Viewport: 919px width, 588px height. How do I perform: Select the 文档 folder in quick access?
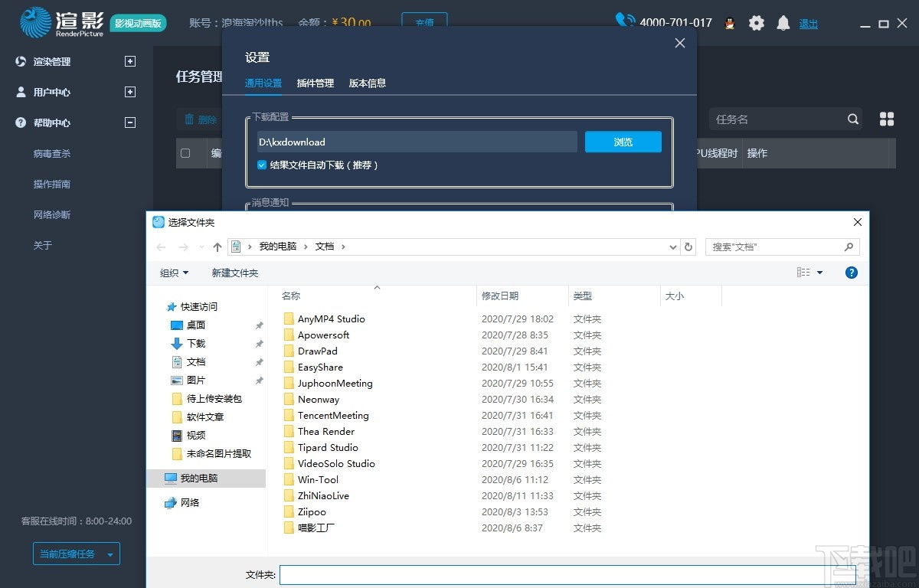tap(195, 361)
